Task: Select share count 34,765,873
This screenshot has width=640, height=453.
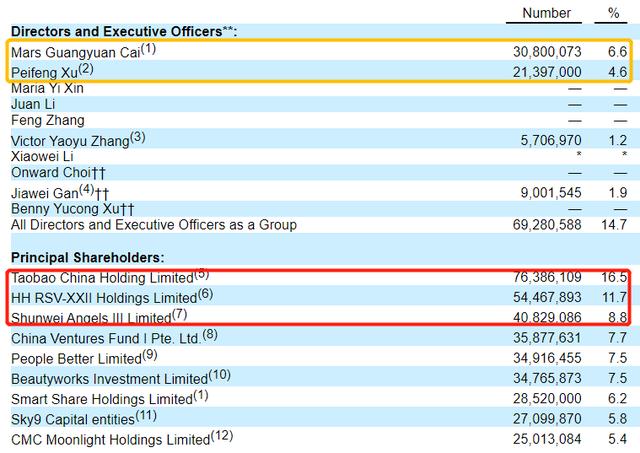Action: 547,378
